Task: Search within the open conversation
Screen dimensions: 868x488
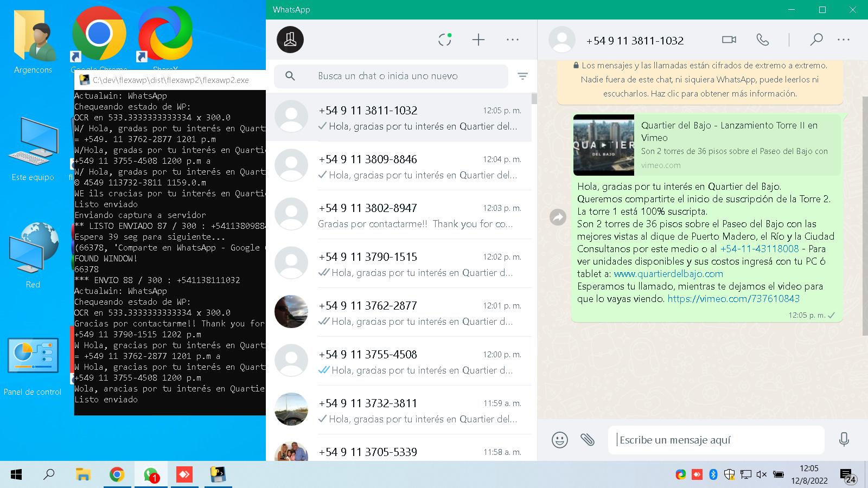Action: point(816,40)
